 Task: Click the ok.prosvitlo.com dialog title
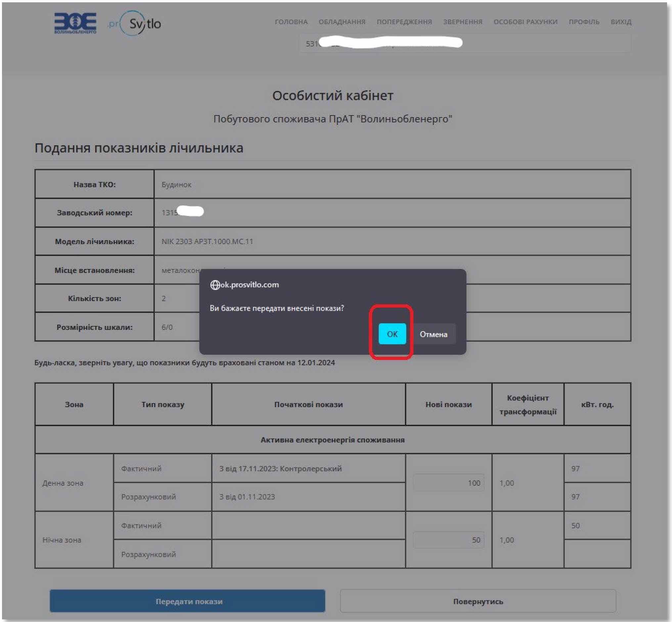tap(249, 285)
